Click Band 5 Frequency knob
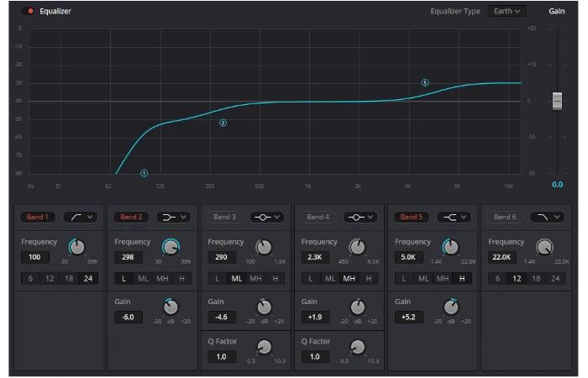 [x=451, y=247]
